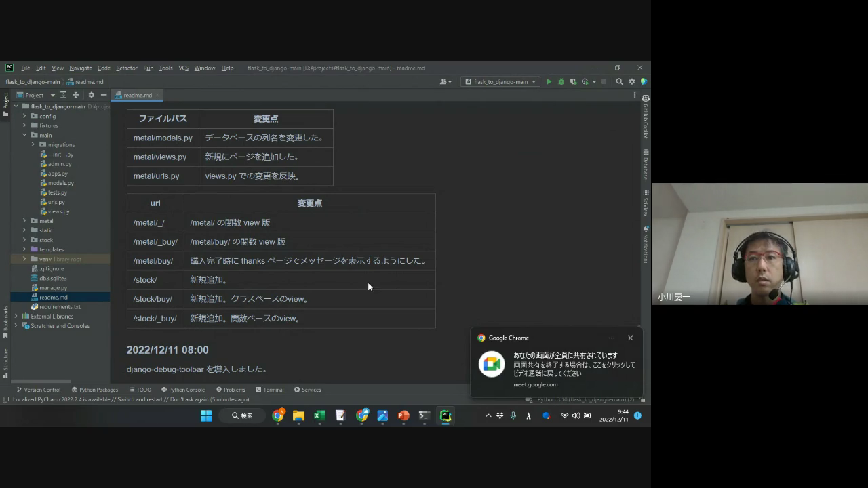The height and width of the screenshot is (488, 868).
Task: Open the run configuration dropdown
Action: click(500, 82)
